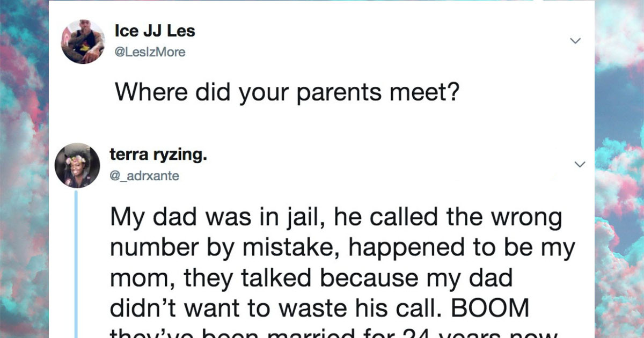Click the down-arrow beside the first tweet
The image size is (644, 338).
[x=576, y=40]
